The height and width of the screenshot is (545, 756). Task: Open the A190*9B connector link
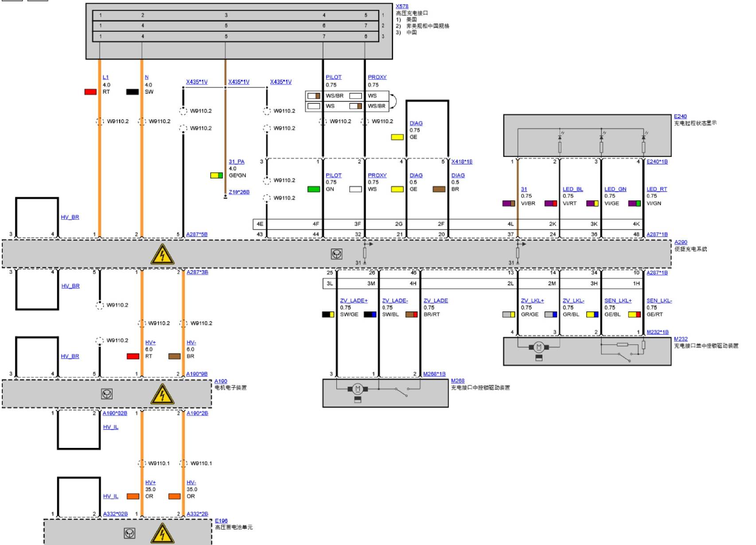pyautogui.click(x=197, y=374)
